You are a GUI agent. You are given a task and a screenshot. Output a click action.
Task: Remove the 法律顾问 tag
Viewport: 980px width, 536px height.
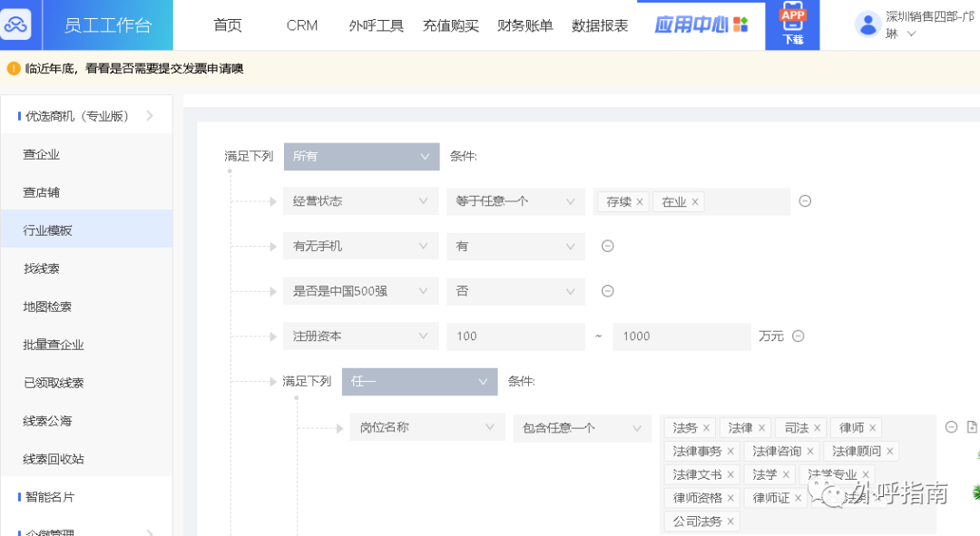pyautogui.click(x=890, y=452)
